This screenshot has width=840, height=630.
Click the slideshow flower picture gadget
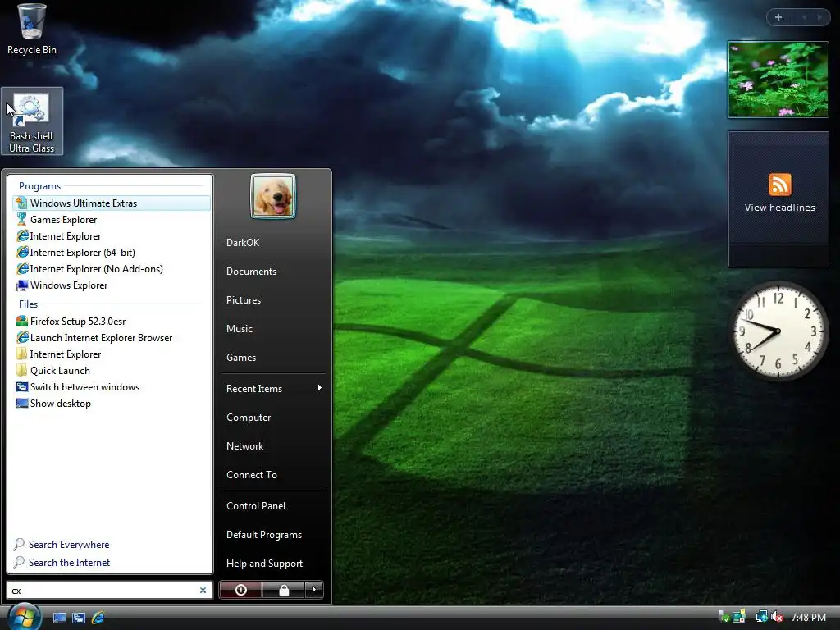[778, 80]
